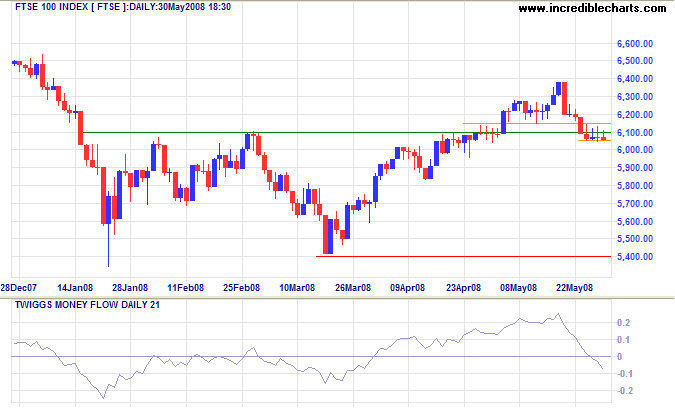
Task: Click the 23Apr08 date label
Action: tap(463, 288)
